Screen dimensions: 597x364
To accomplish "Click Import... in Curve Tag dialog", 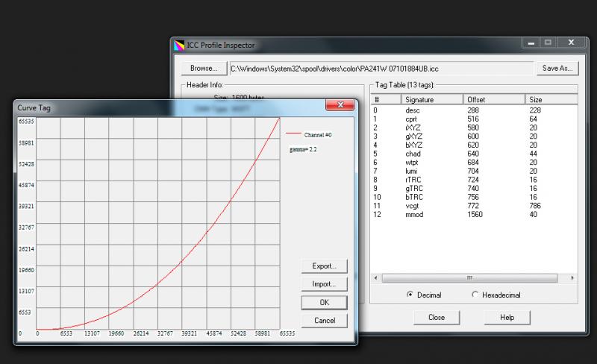I will (x=324, y=284).
